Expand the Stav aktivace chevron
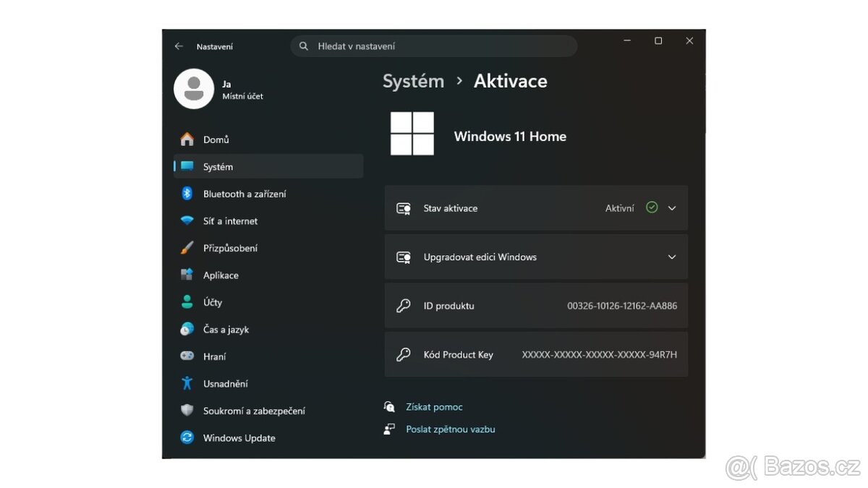This screenshot has width=868, height=488. coord(672,208)
